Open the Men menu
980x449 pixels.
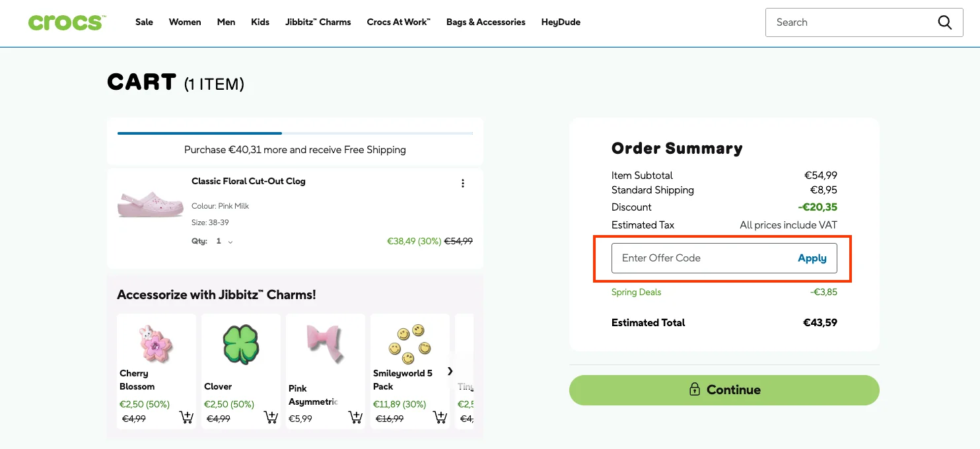[x=226, y=22]
